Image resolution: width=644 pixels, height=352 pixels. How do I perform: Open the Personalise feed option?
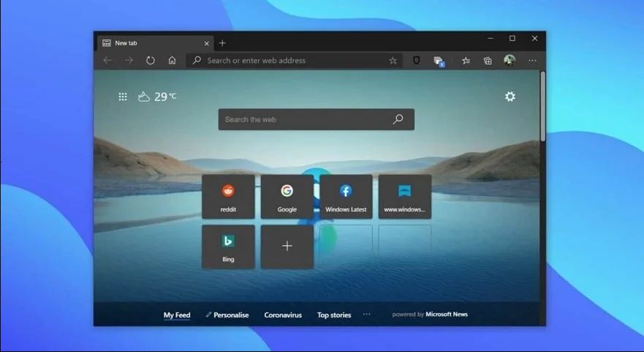coord(227,315)
